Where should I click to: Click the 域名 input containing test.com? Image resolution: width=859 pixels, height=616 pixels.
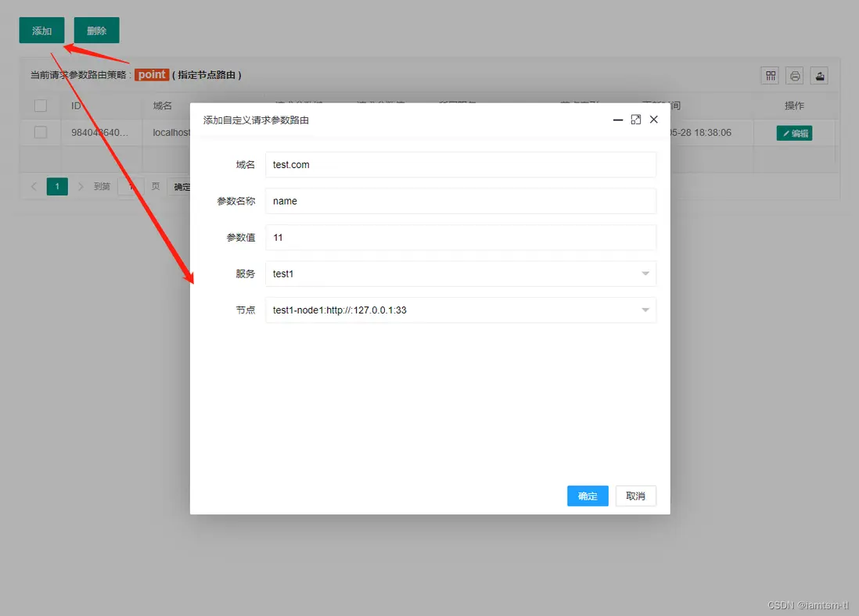[460, 165]
